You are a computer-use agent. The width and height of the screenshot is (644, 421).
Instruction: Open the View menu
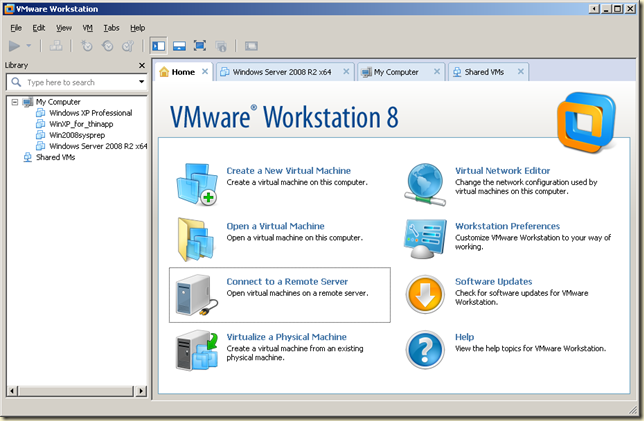(64, 28)
